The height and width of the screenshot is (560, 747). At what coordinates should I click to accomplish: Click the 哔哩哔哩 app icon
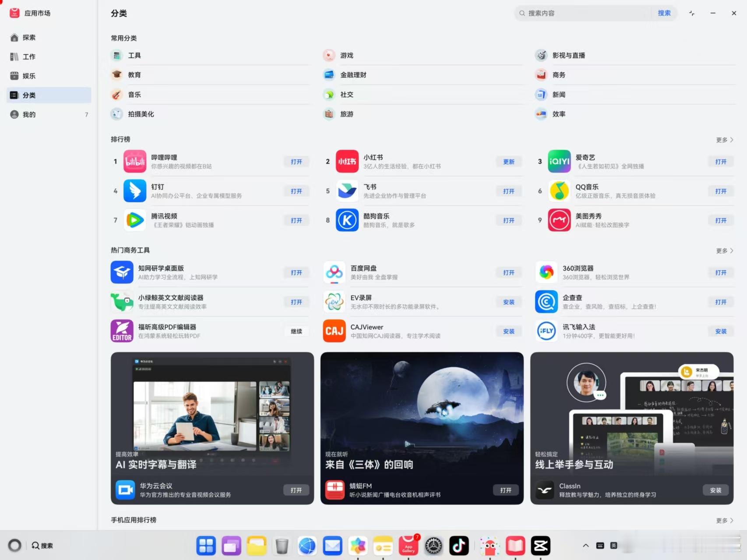[x=135, y=162]
